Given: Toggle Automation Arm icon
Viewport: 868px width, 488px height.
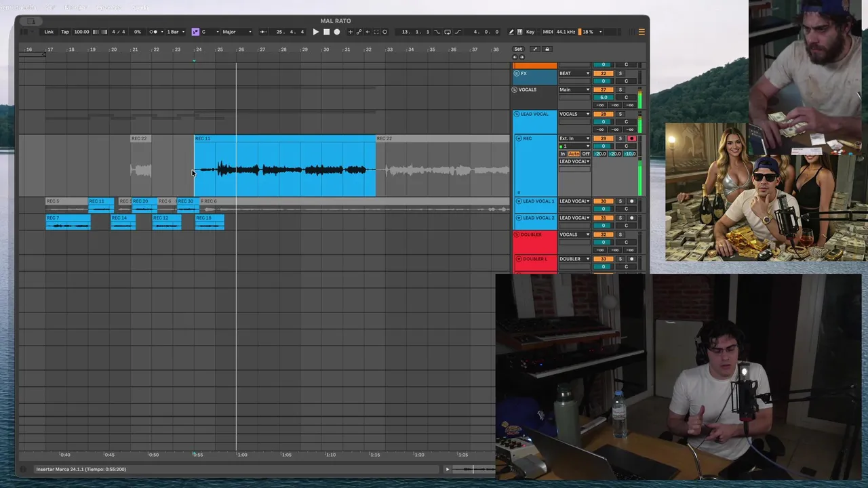Looking at the screenshot, I should (x=359, y=32).
